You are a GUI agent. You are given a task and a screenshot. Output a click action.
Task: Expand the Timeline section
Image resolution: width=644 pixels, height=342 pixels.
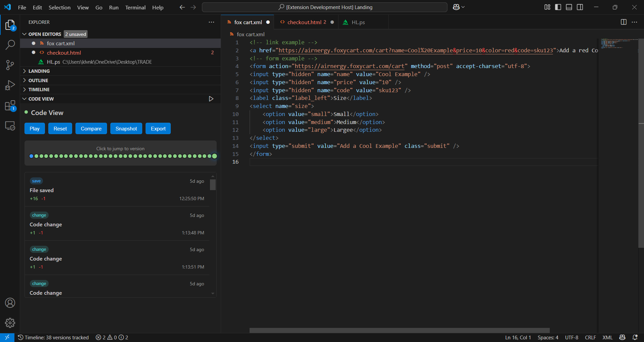click(120, 90)
